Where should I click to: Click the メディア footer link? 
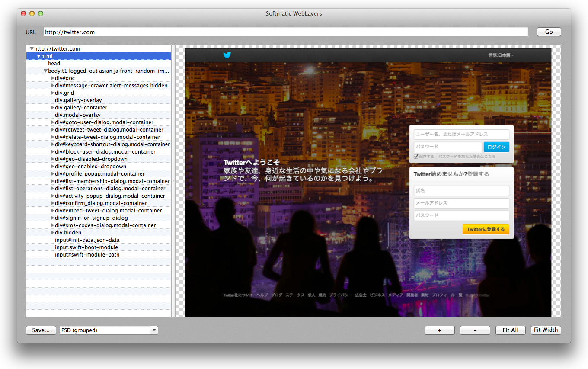[x=396, y=295]
